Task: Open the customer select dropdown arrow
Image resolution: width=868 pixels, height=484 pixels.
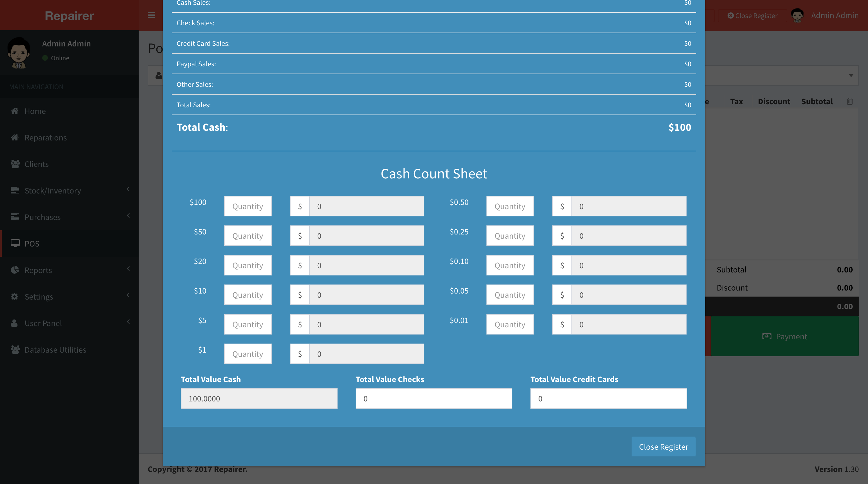Action: [851, 76]
